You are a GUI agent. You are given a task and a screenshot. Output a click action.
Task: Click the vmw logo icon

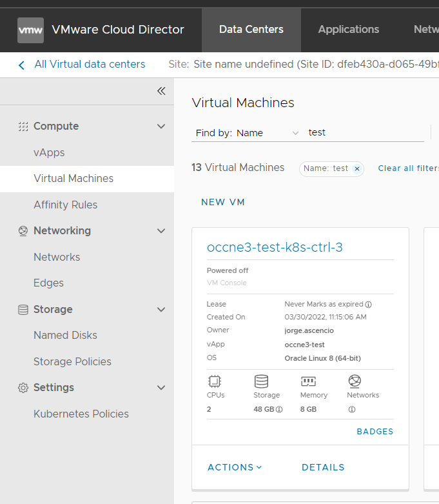(30, 30)
